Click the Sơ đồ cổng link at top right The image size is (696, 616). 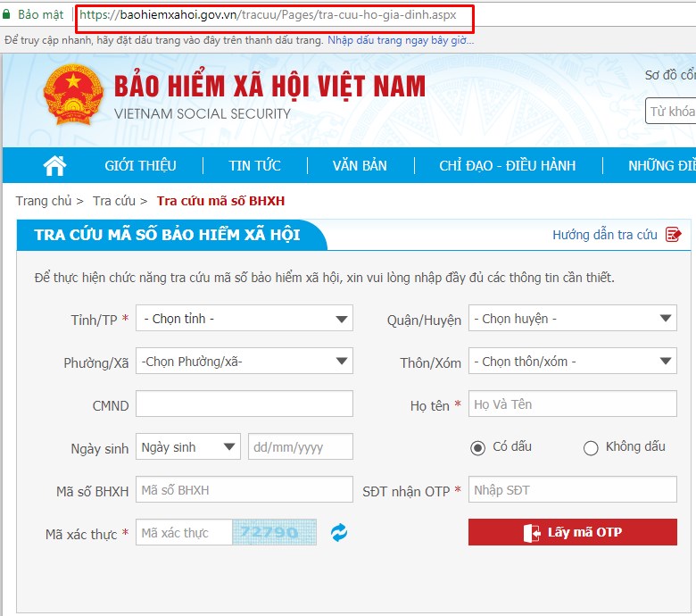coord(670,75)
